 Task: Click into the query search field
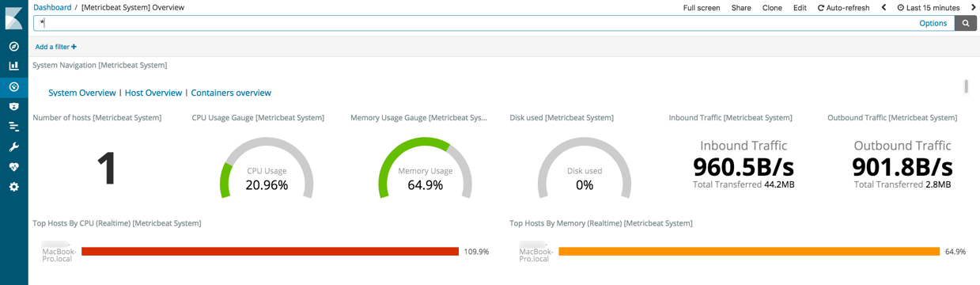coord(476,23)
